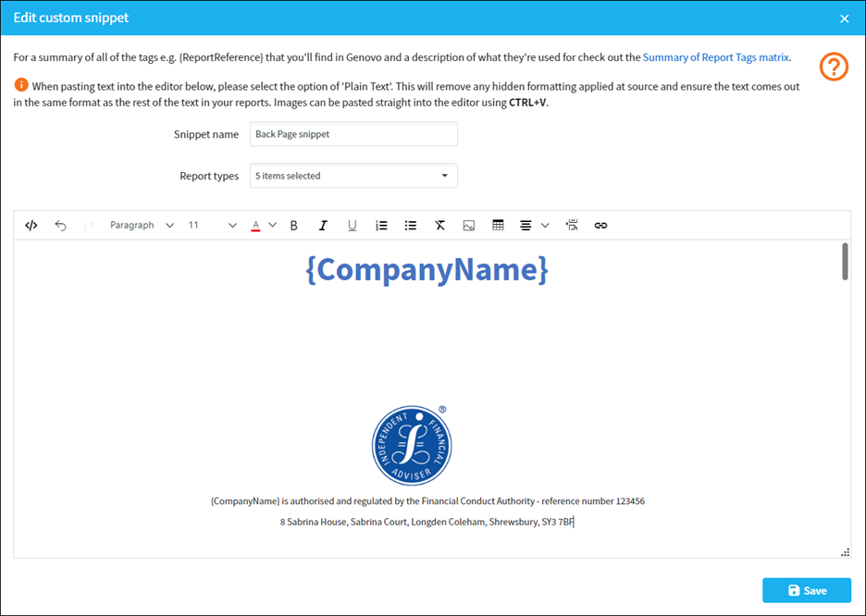Expand the alignment options arrow
Image resolution: width=866 pixels, height=616 pixels.
tap(545, 225)
